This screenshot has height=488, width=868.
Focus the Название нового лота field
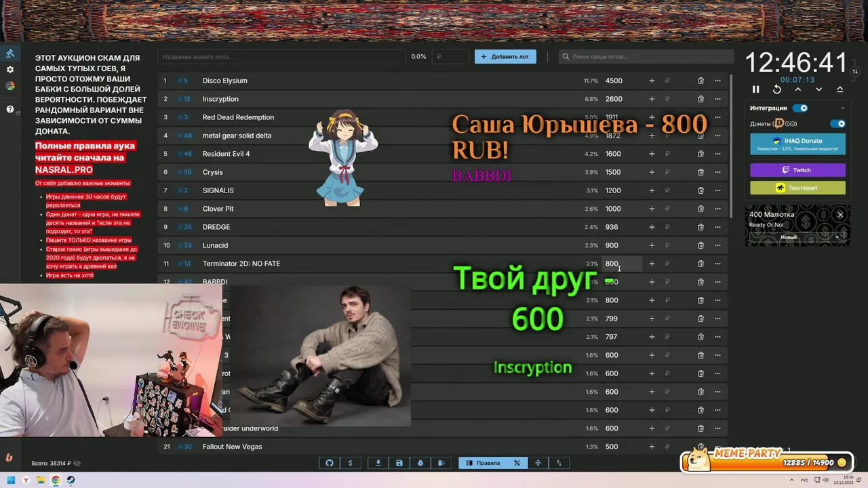click(281, 57)
